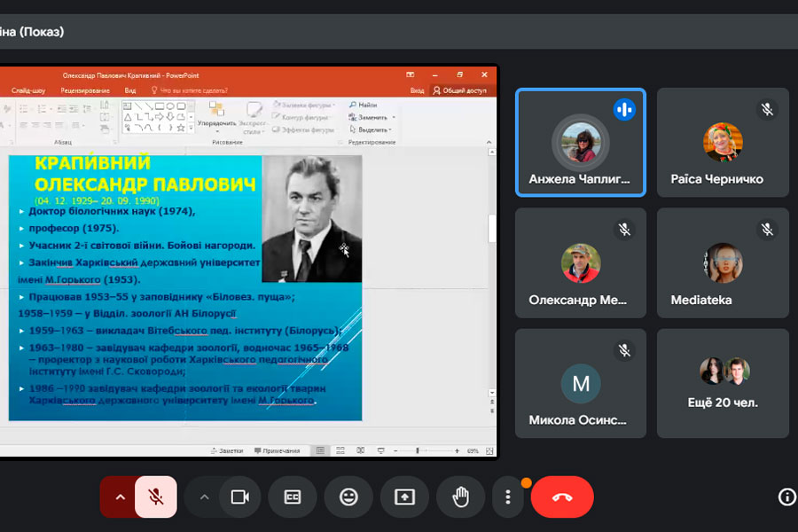
Task: Click the present screen button
Action: tap(404, 497)
